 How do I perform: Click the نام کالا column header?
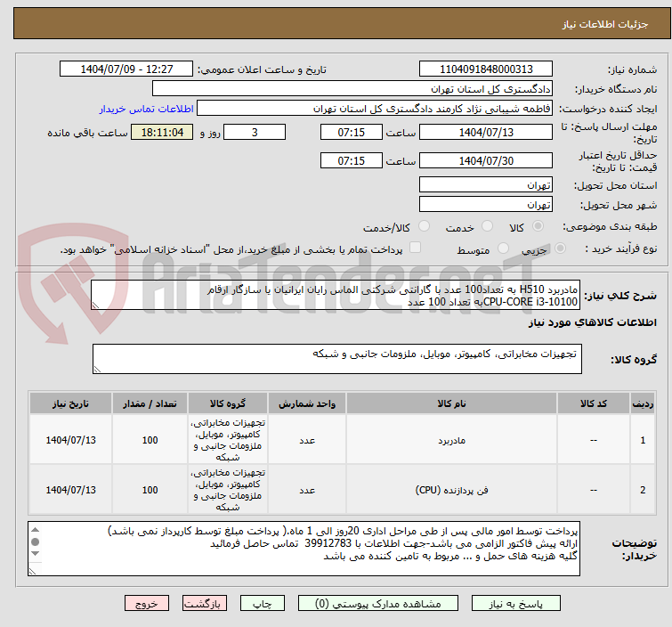pyautogui.click(x=451, y=403)
